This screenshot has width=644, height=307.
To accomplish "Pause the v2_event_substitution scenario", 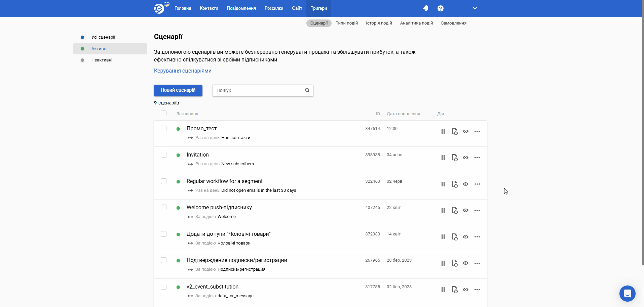I will coord(443,290).
